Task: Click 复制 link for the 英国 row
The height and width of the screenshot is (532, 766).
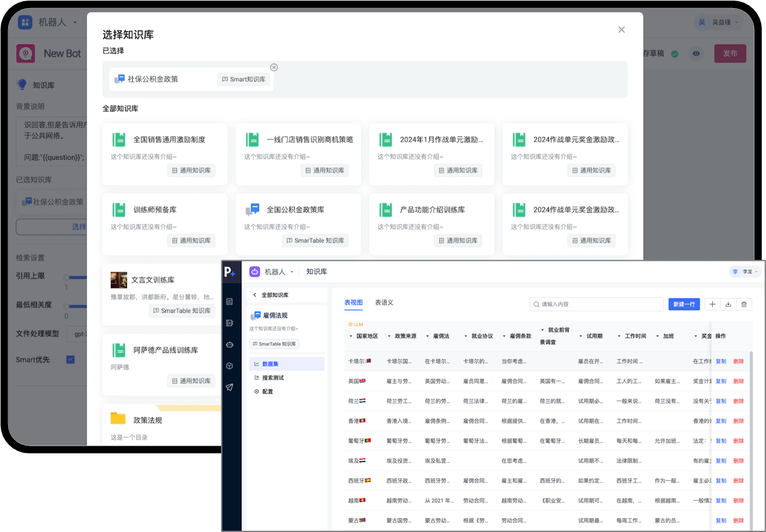Action: 720,381
